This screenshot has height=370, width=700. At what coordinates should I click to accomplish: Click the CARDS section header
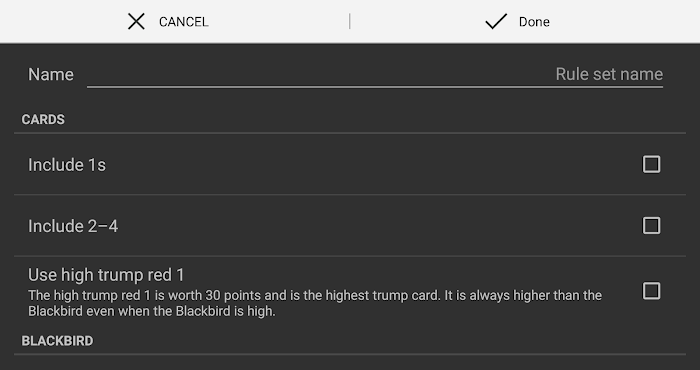pos(43,120)
